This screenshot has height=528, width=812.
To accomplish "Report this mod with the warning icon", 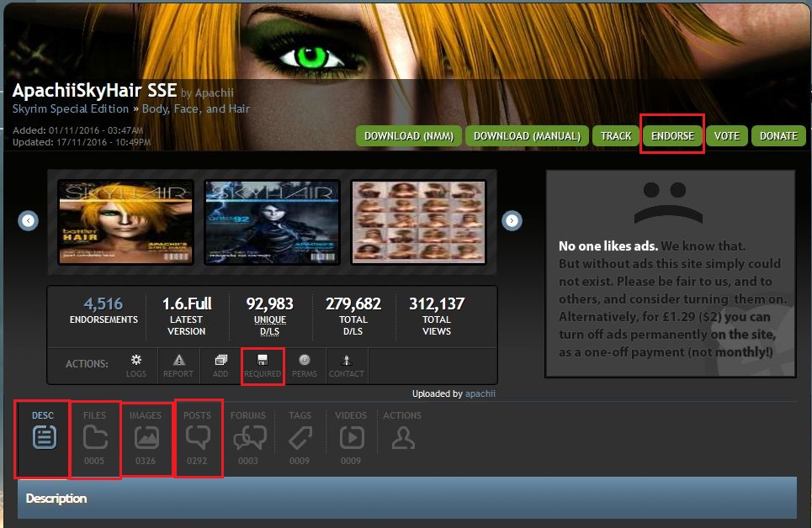I will coord(178,360).
